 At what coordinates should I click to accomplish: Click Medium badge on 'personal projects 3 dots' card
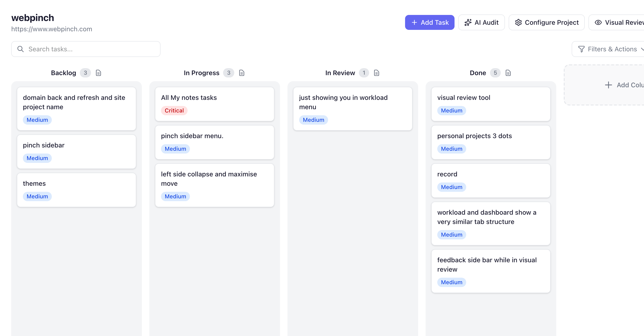[x=451, y=149]
